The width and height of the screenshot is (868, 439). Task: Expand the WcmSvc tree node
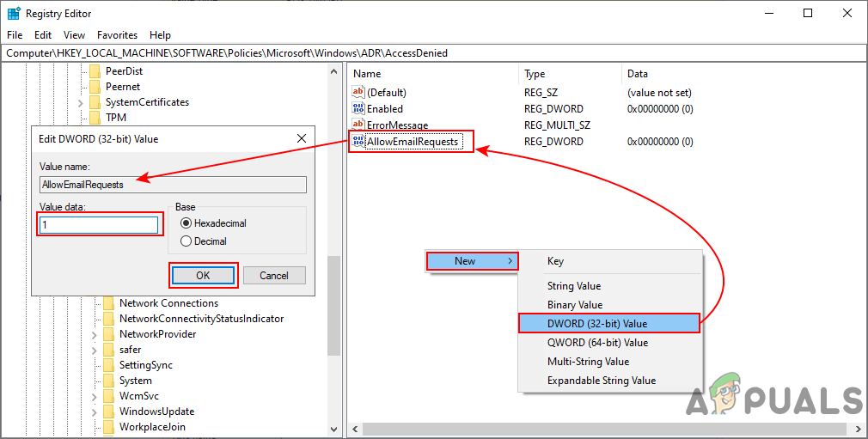point(95,397)
